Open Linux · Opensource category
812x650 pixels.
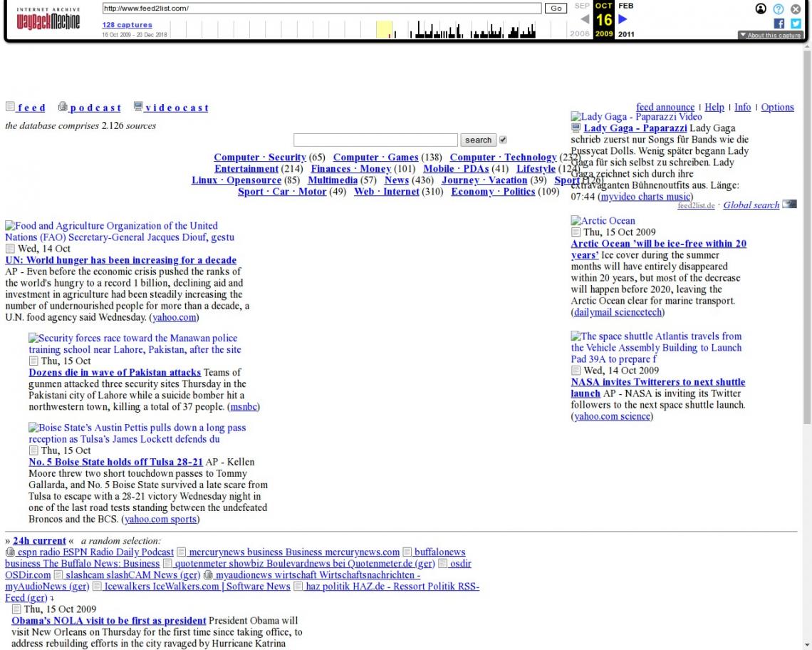[236, 180]
